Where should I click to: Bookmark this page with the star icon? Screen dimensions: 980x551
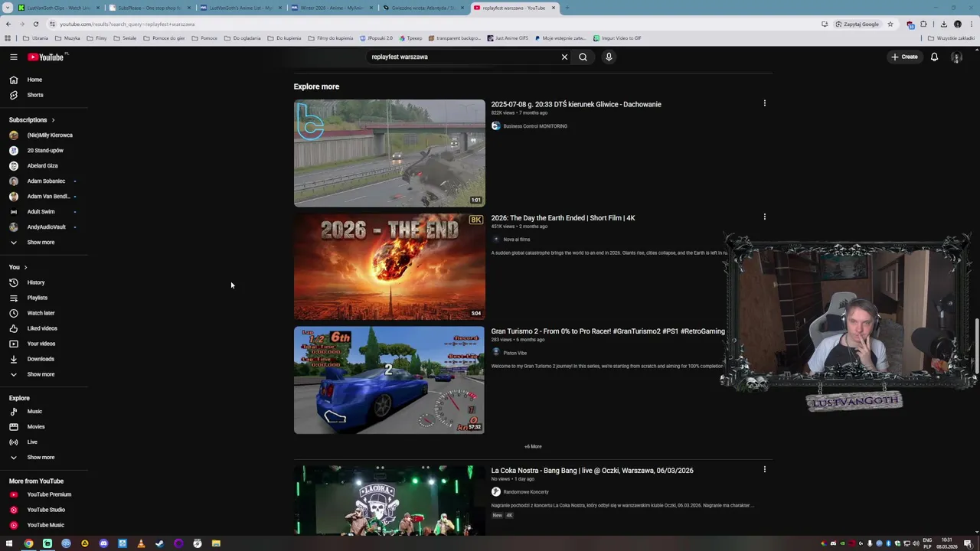pyautogui.click(x=890, y=24)
